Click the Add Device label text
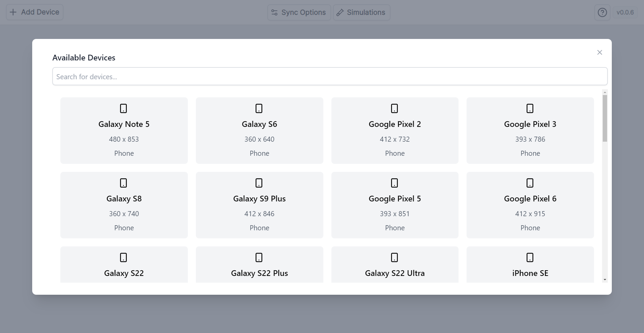 [40, 12]
